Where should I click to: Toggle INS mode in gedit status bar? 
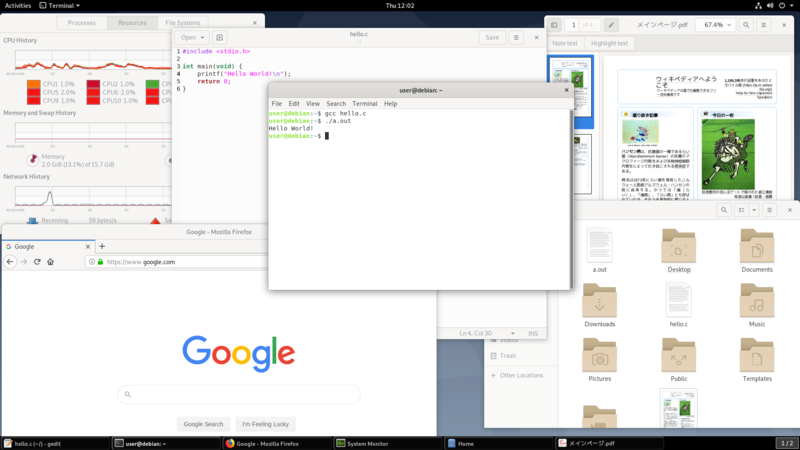533,333
